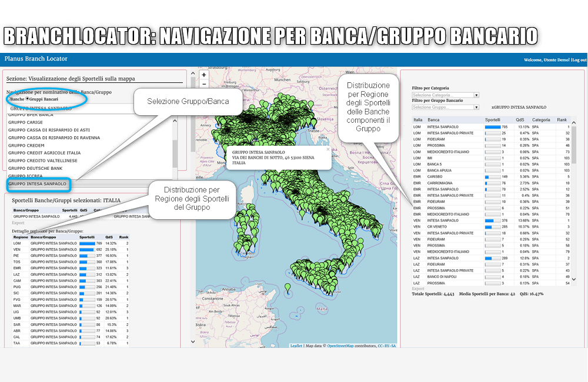Select GRUPPO ICCREA in the list
Image resolution: width=588 pixels, height=382 pixels.
(x=25, y=176)
